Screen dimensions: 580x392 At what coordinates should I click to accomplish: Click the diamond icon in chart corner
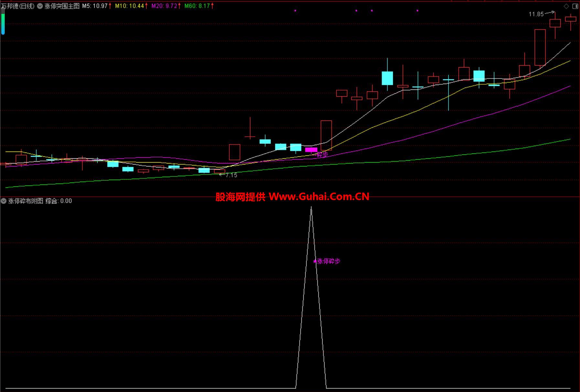(x=566, y=6)
